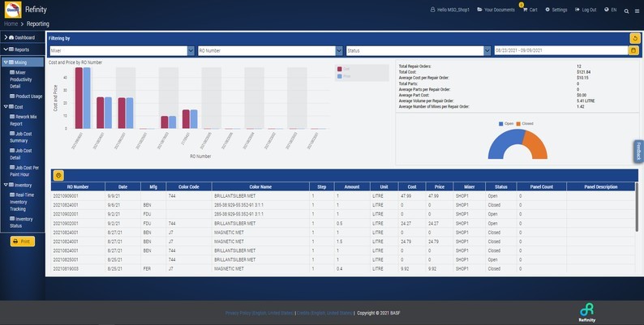Click the orange Closed donut segment
The width and height of the screenshot is (644, 325).
(537, 143)
